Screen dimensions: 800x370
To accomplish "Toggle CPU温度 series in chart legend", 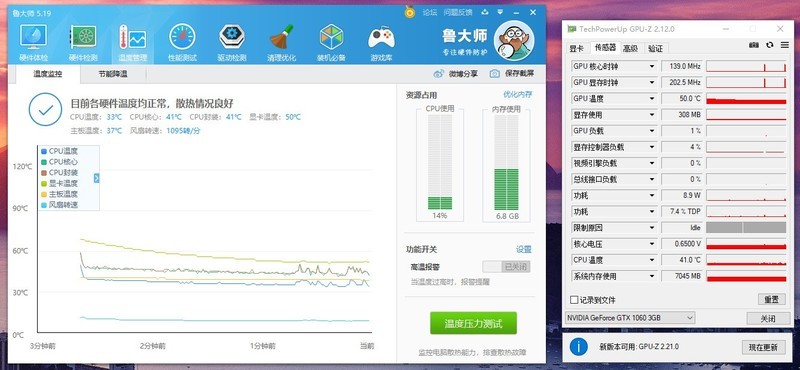I will [x=59, y=151].
